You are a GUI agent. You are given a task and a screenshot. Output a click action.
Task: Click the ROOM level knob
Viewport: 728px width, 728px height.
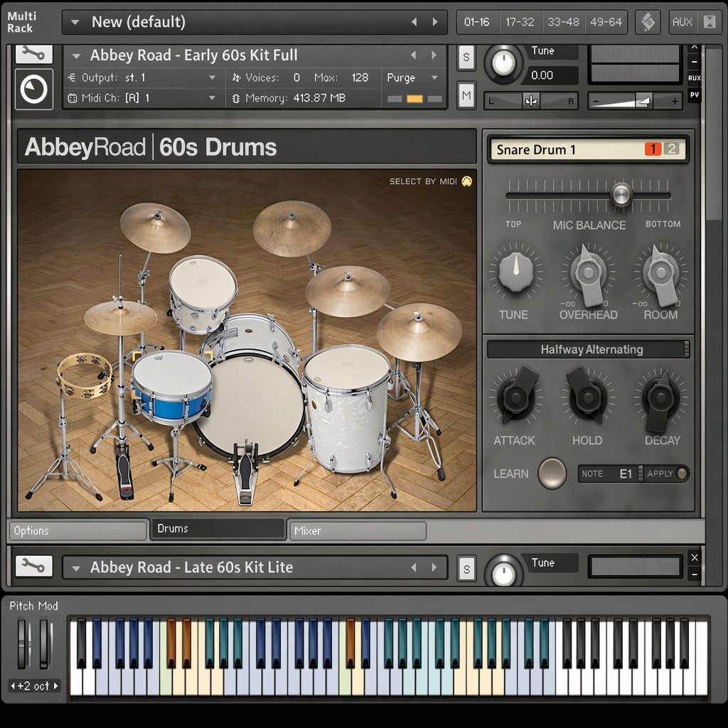coord(660,274)
